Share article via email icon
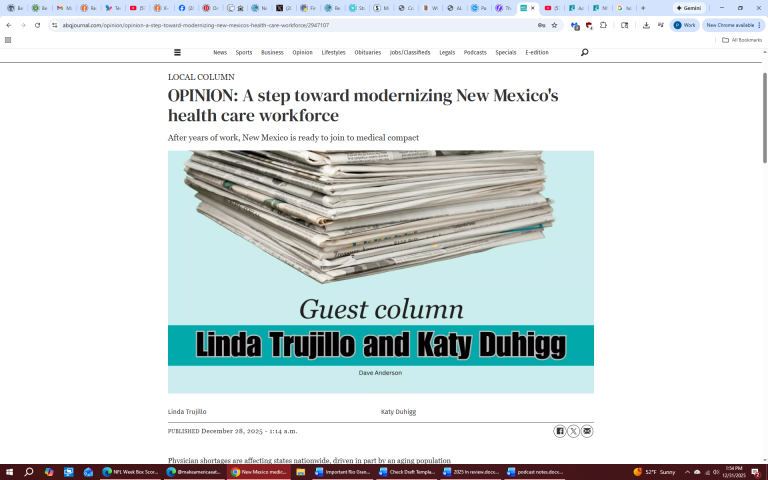The image size is (768, 480). (x=587, y=431)
